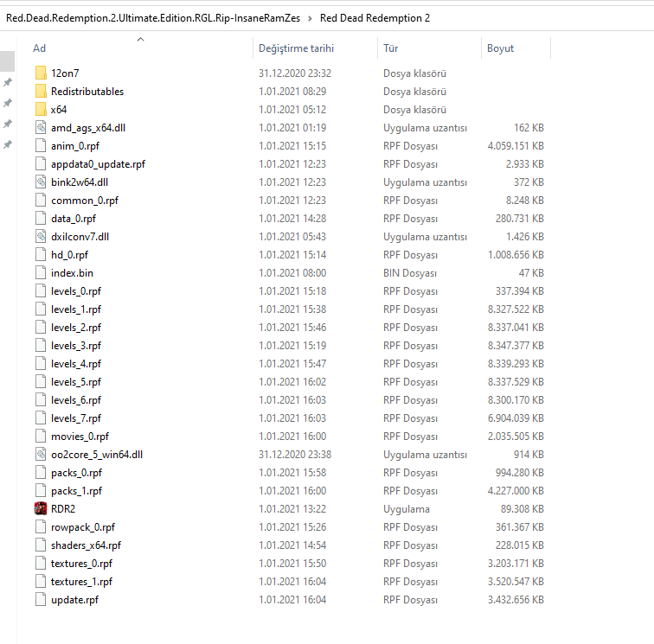Click the 6.904.039 KB size value
The image size is (654, 644).
click(516, 418)
